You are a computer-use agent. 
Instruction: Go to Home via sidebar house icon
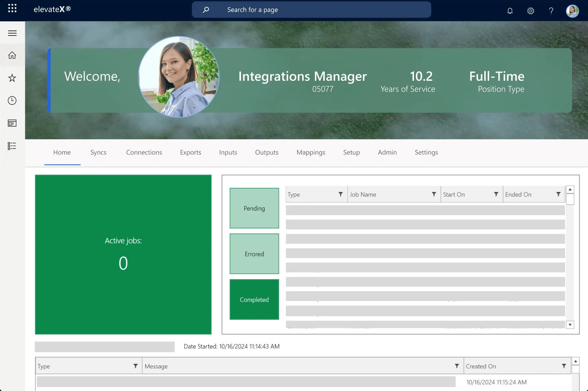12,55
